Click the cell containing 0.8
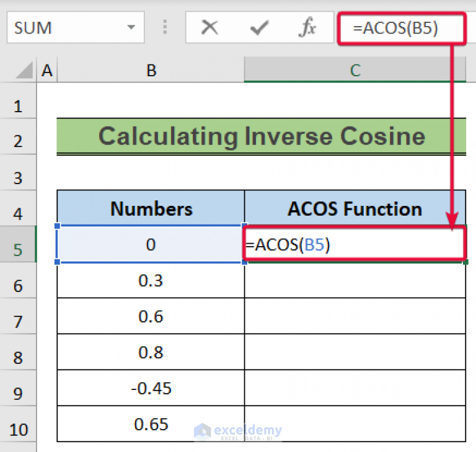This screenshot has height=452, width=476. 151,352
